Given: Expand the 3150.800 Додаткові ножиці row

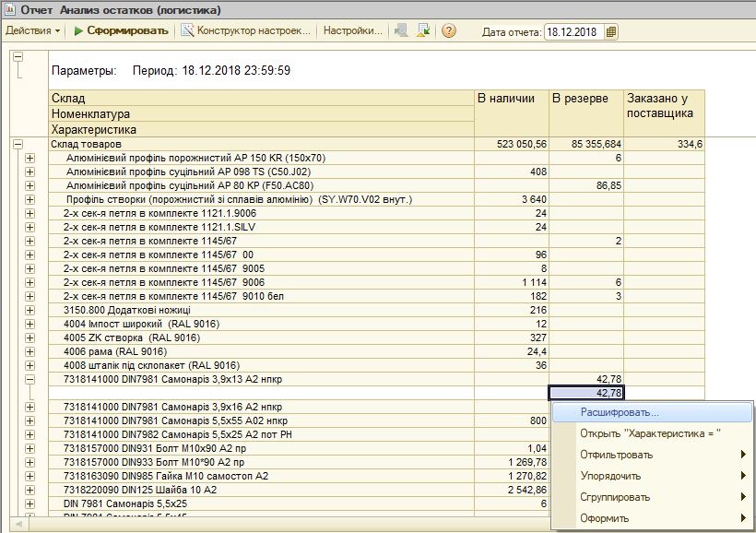Looking at the screenshot, I should coord(30,311).
